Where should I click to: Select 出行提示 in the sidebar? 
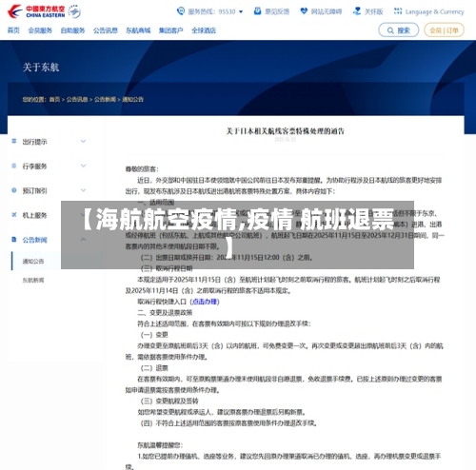[x=34, y=142]
